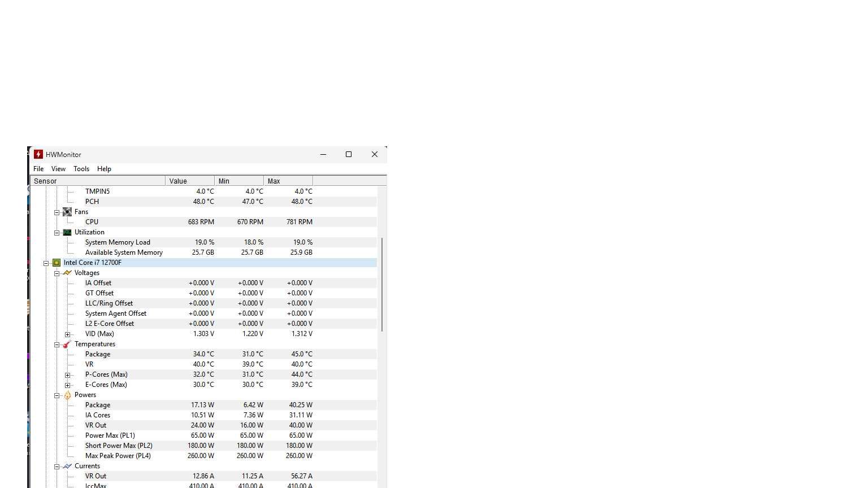Viewport: 868px width, 488px height.
Task: Collapse the Fans tree node
Action: point(57,212)
